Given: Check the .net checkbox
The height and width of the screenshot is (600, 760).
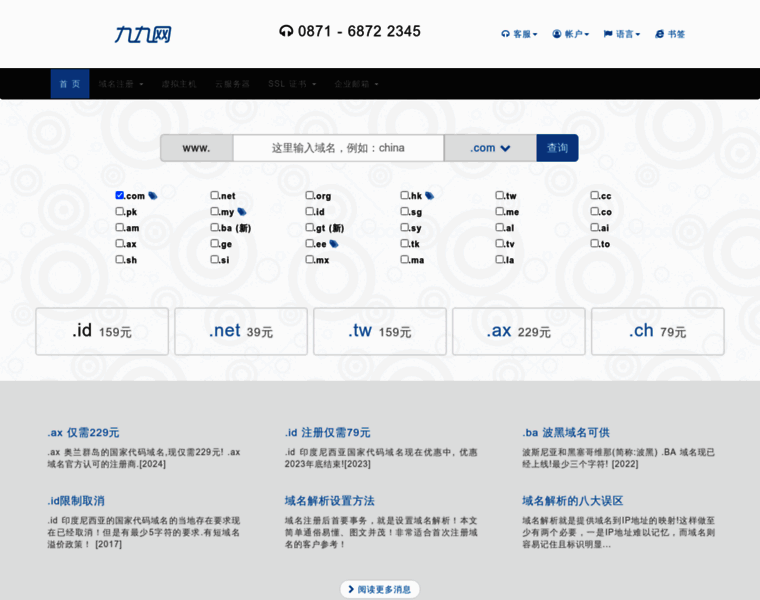Looking at the screenshot, I should click(x=215, y=195).
